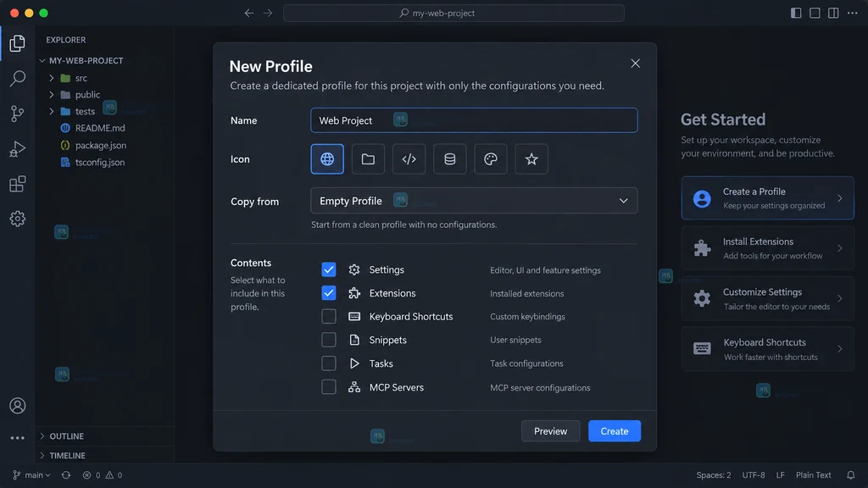Enable the MCP Servers checkbox

[329, 386]
